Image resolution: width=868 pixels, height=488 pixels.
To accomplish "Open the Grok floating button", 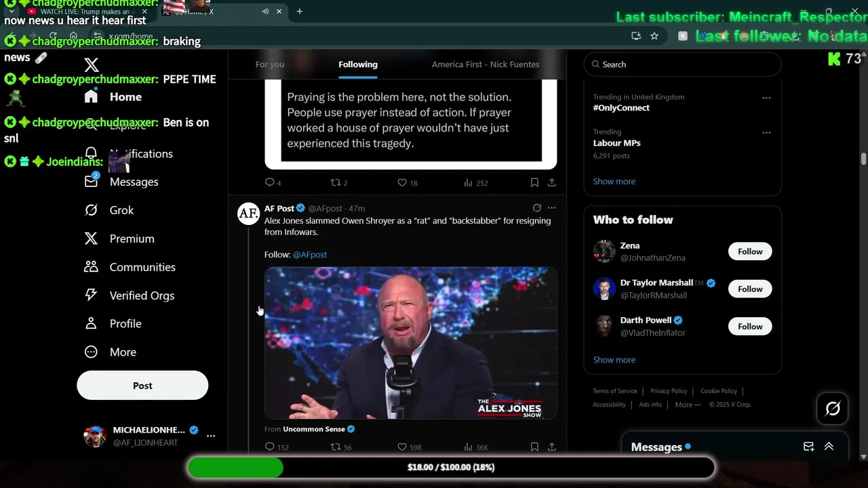I will tap(833, 409).
